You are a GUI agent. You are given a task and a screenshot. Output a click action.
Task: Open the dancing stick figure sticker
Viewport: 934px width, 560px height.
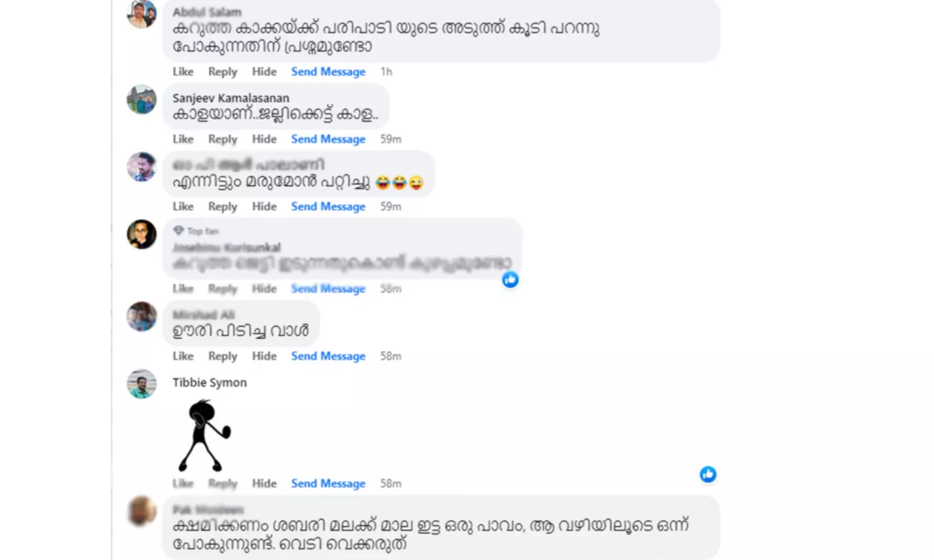tap(204, 436)
